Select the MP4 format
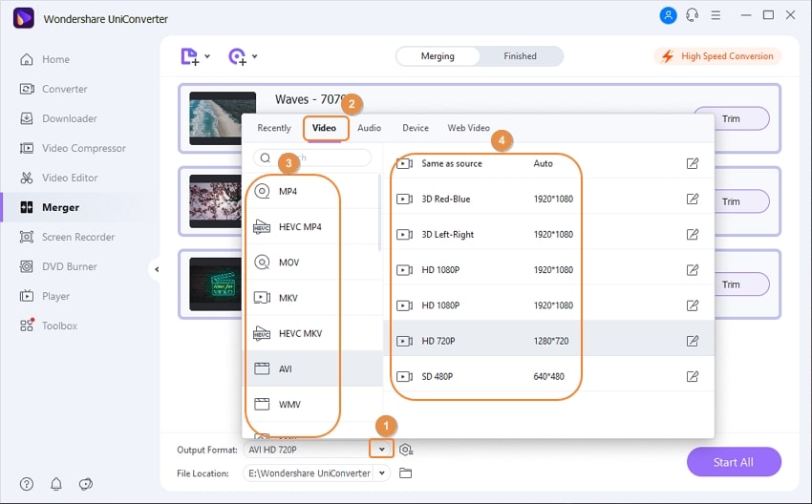The width and height of the screenshot is (812, 504). tap(312, 192)
